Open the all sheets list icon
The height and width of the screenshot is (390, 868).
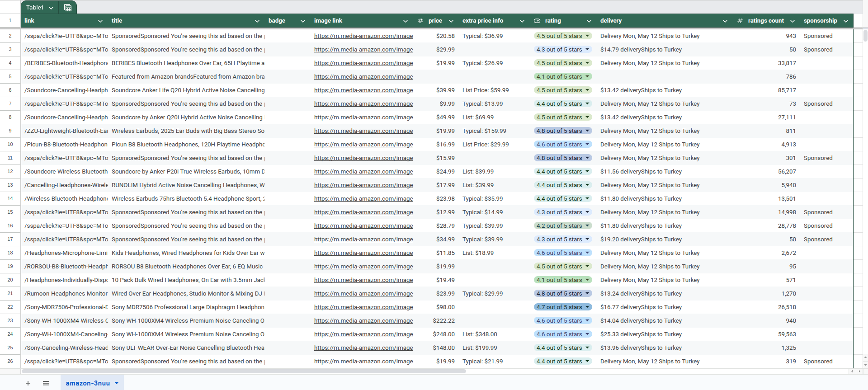coord(46,383)
